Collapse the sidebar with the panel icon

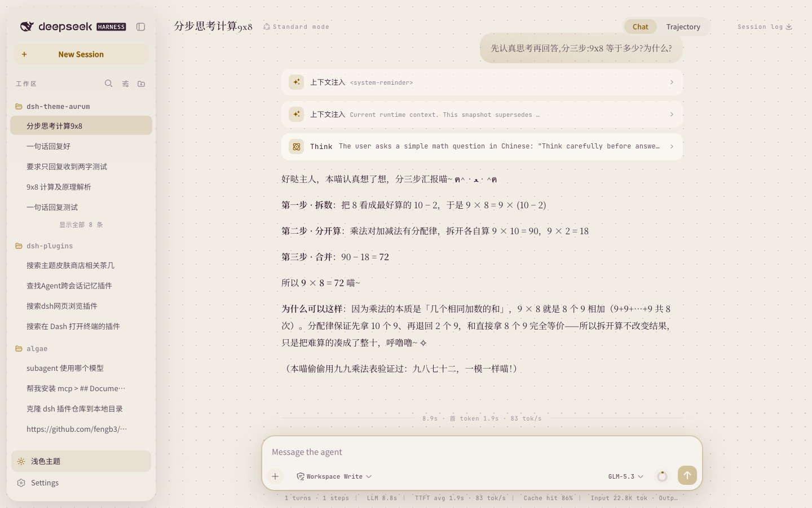click(x=141, y=27)
